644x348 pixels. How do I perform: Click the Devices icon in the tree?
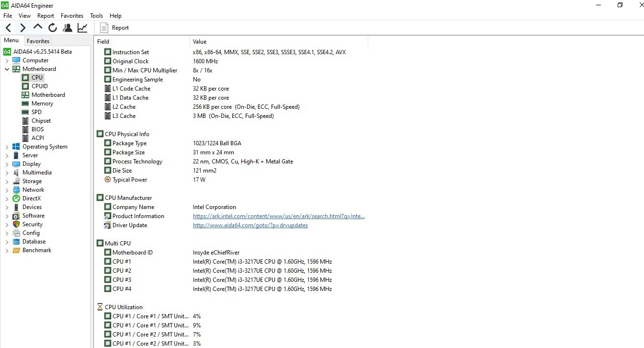(x=16, y=207)
